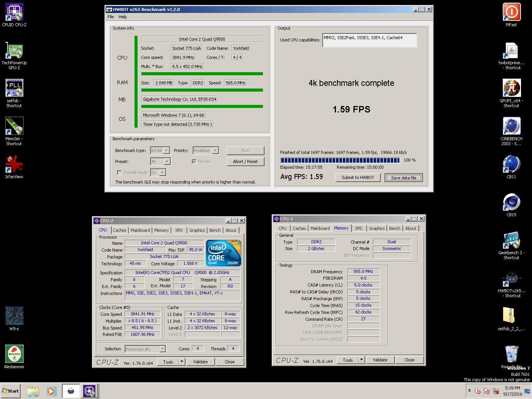532x399 pixels.
Task: Switch to SPD tab in right CPU-Z
Action: coord(359,228)
